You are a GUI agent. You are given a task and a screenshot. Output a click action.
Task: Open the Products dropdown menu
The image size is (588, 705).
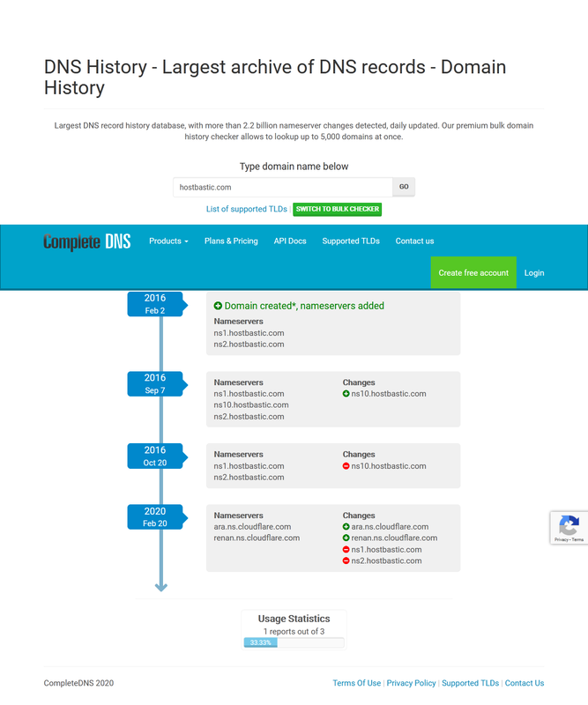click(x=168, y=241)
